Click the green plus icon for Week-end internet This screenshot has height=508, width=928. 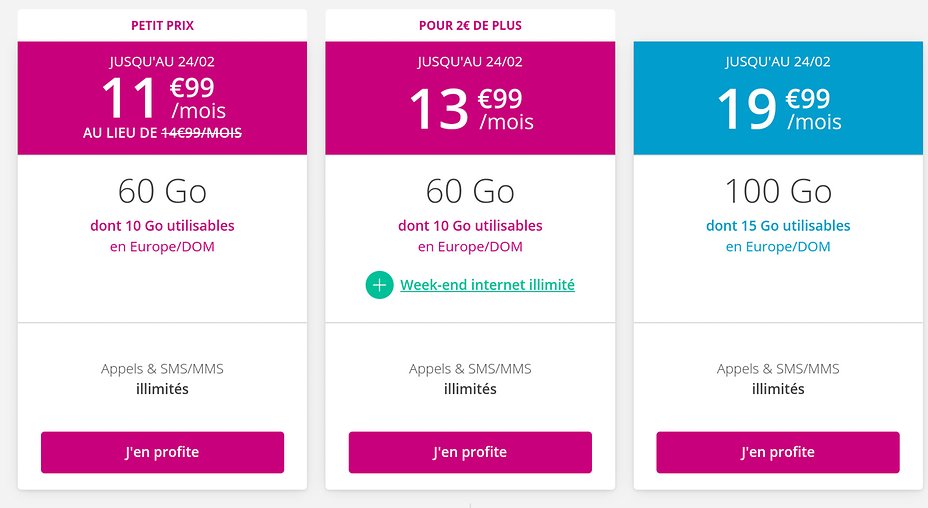(379, 285)
